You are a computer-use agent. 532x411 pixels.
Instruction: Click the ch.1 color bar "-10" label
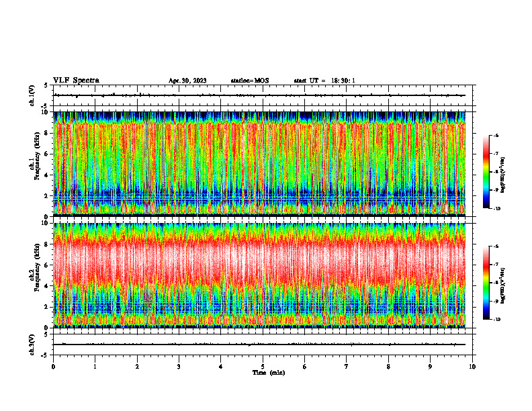coord(496,209)
